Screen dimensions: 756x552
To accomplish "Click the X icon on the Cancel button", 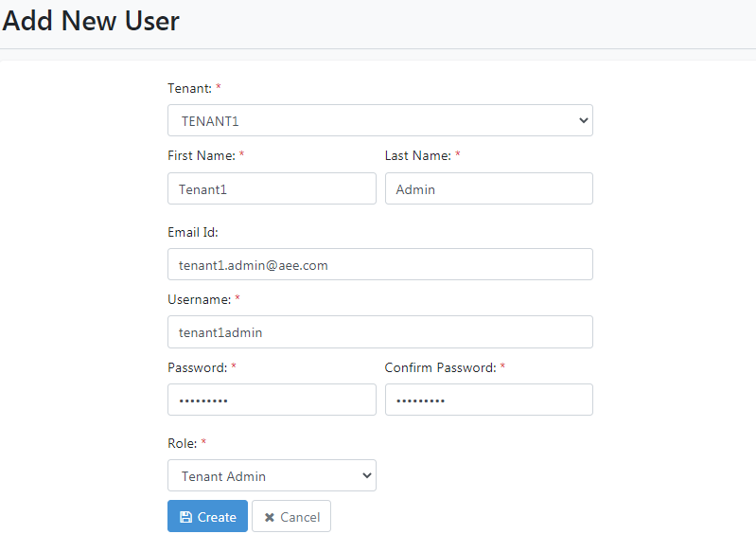I will coord(270,517).
